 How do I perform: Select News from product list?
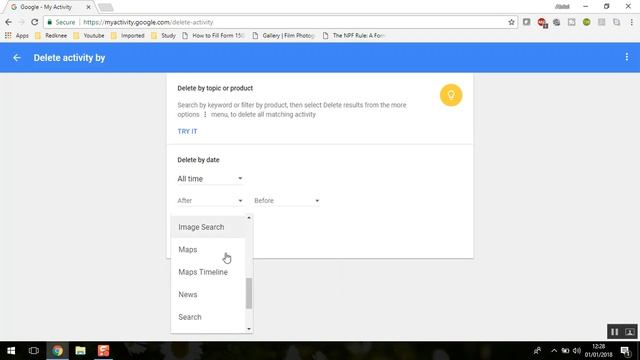208,294
